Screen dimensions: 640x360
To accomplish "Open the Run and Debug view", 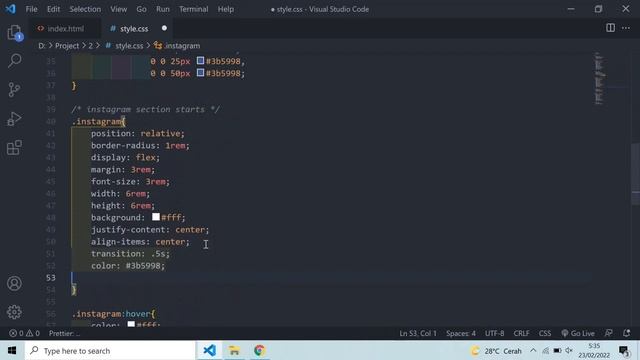I will point(14,119).
